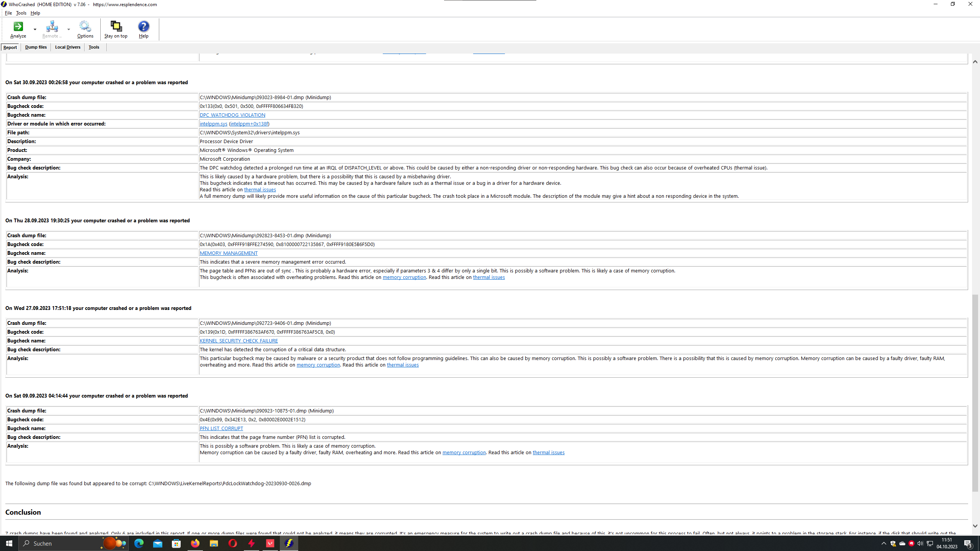The image size is (980, 551).
Task: Toggle the Stay on top button
Action: pos(116,27)
